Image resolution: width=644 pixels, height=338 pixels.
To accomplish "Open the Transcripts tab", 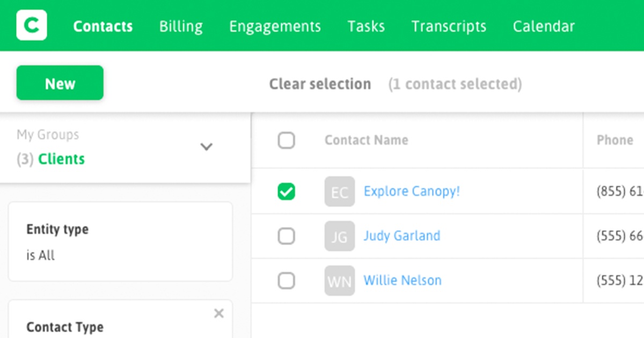I will (x=449, y=26).
